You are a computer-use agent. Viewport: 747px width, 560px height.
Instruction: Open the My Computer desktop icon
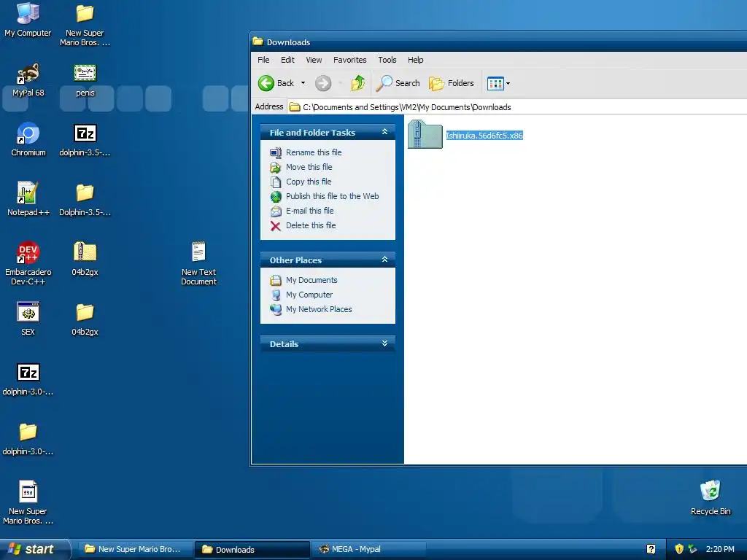pos(28,19)
